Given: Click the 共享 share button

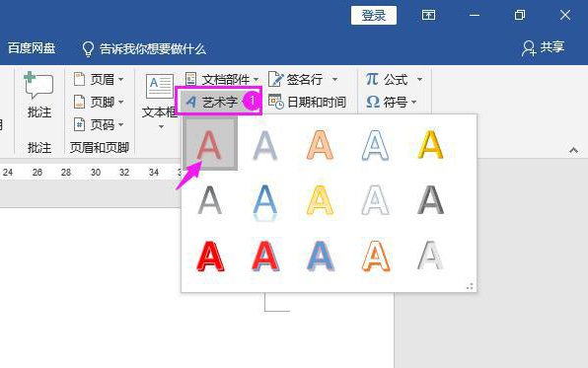Looking at the screenshot, I should click(543, 47).
